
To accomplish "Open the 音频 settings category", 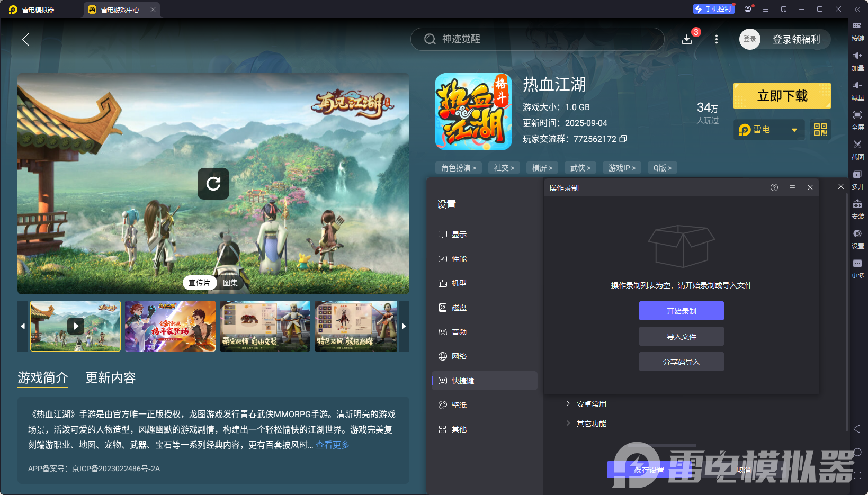I will (x=485, y=332).
